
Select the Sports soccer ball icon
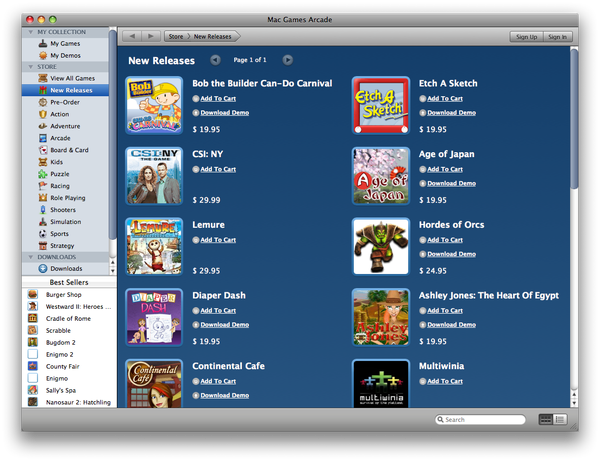click(43, 234)
